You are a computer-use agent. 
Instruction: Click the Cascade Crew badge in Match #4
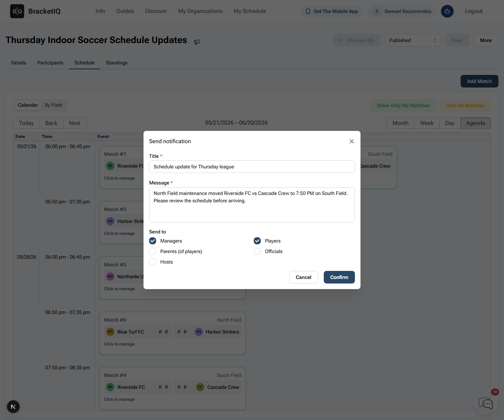(x=200, y=387)
